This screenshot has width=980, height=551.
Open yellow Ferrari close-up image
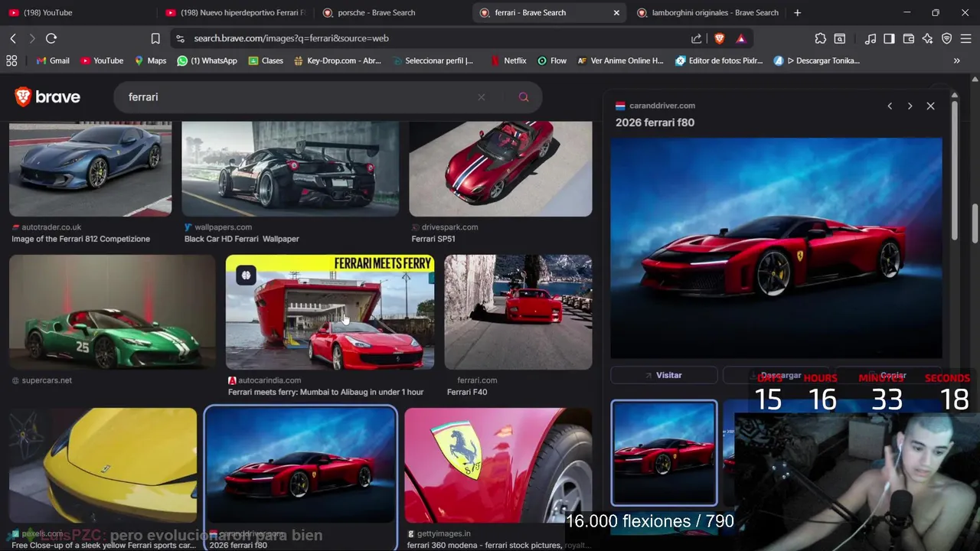coord(103,465)
